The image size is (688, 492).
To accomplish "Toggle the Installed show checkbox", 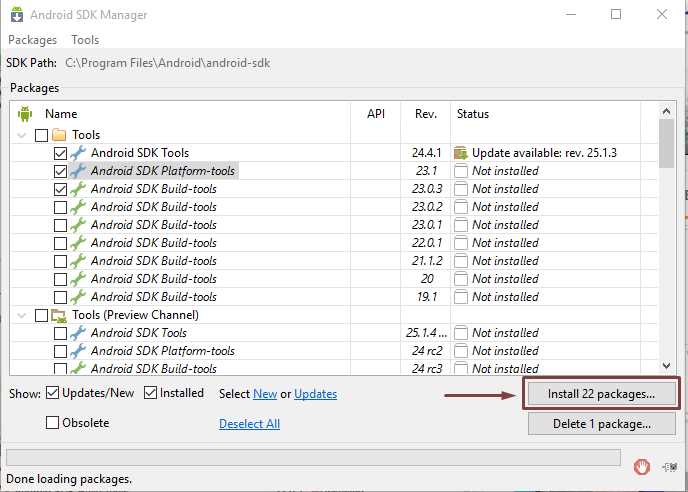I will tap(150, 392).
